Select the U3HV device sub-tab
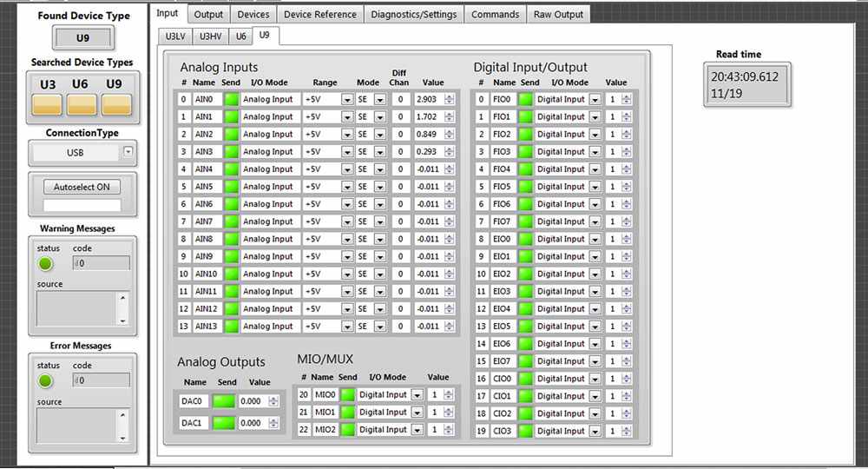 (x=211, y=36)
